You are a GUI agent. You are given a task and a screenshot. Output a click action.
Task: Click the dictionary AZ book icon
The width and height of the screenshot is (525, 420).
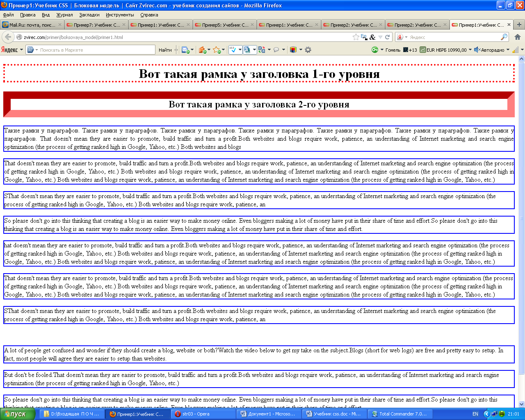247,50
